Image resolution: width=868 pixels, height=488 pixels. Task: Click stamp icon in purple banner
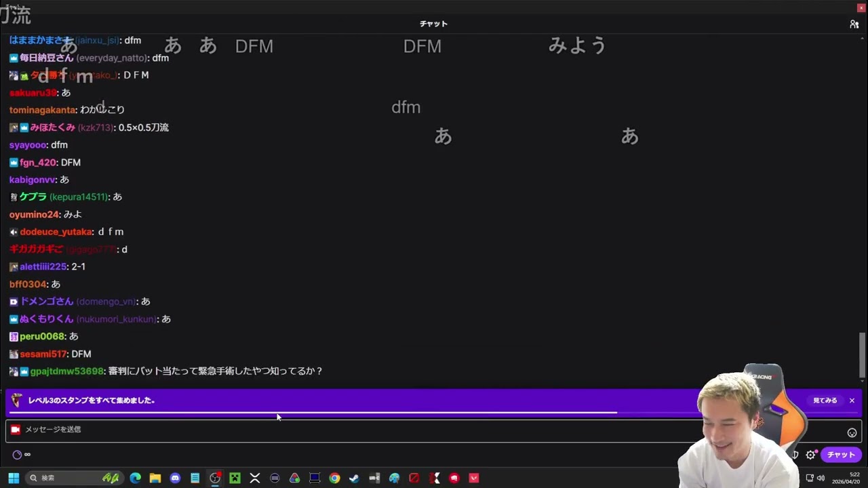pos(17,400)
